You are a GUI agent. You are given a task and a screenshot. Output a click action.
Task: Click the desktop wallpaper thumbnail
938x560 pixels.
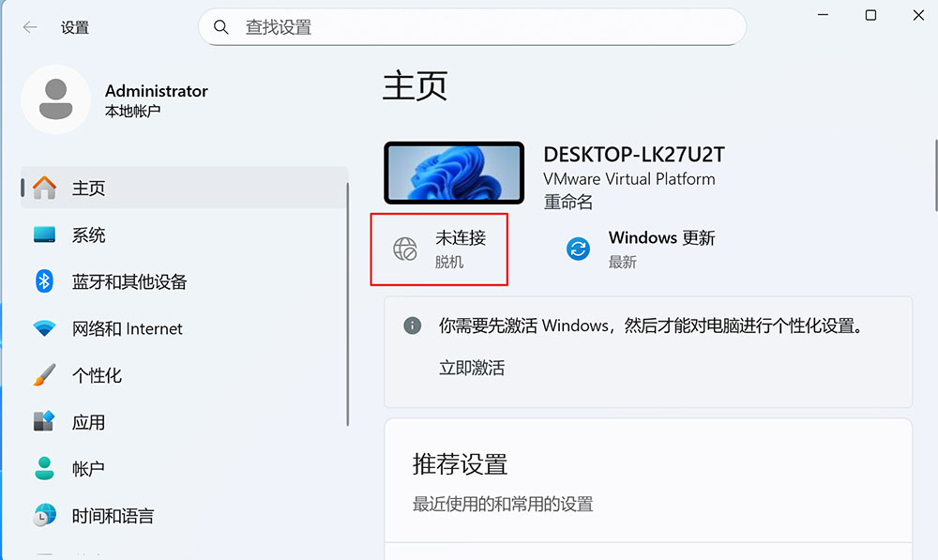(x=454, y=173)
